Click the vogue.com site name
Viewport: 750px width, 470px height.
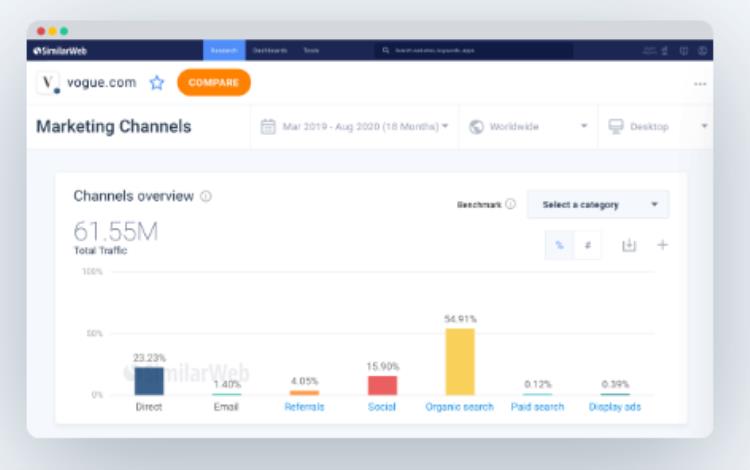101,82
